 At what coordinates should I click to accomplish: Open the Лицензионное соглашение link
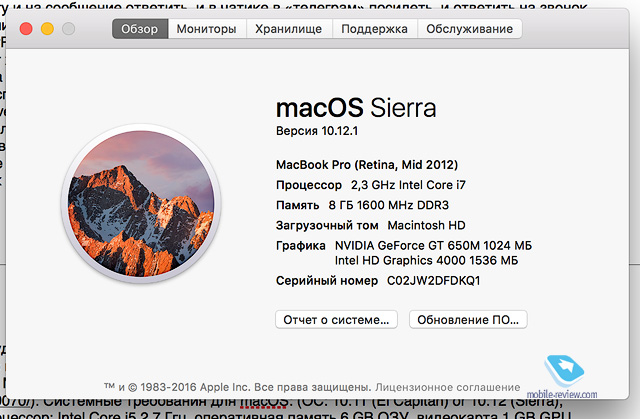(448, 387)
